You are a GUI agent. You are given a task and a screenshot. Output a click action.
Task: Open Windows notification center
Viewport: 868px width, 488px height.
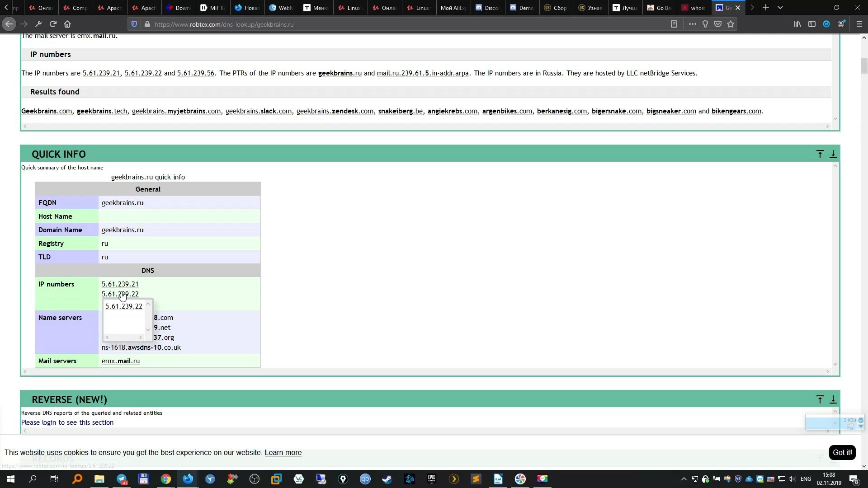[x=854, y=479]
